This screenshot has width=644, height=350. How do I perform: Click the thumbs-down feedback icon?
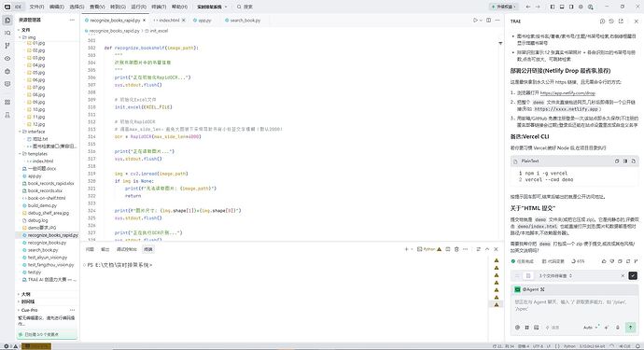[x=612, y=261]
